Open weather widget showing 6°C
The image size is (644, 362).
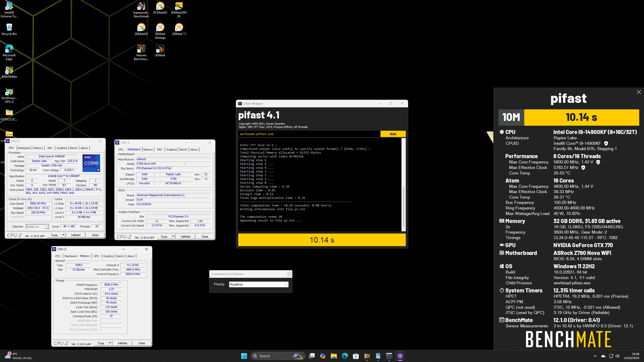click(18, 356)
